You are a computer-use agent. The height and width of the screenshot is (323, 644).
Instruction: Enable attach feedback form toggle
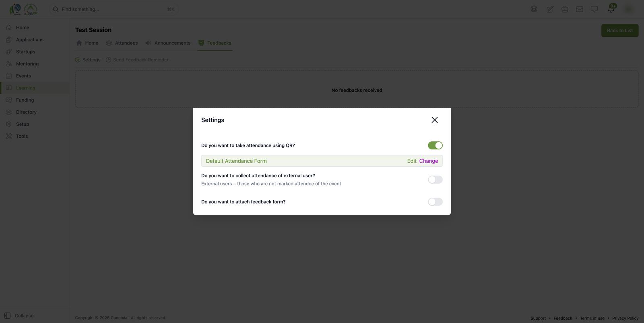[x=435, y=202]
